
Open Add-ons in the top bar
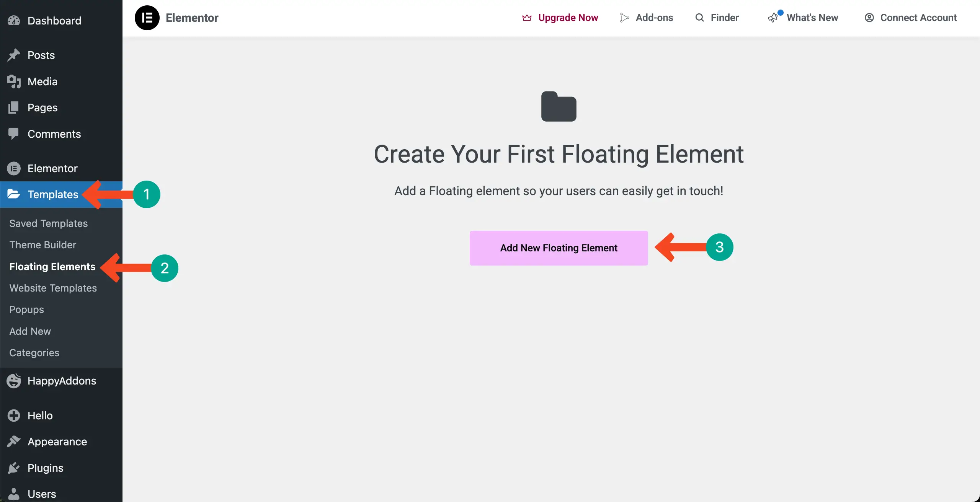(x=654, y=18)
